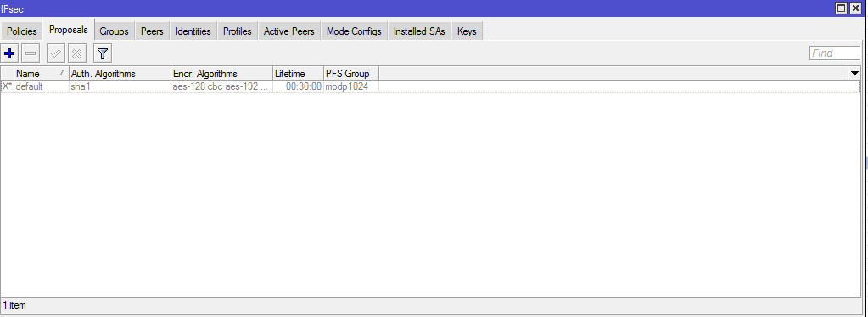View the Installed SAs tab
868x317 pixels.
pos(420,31)
